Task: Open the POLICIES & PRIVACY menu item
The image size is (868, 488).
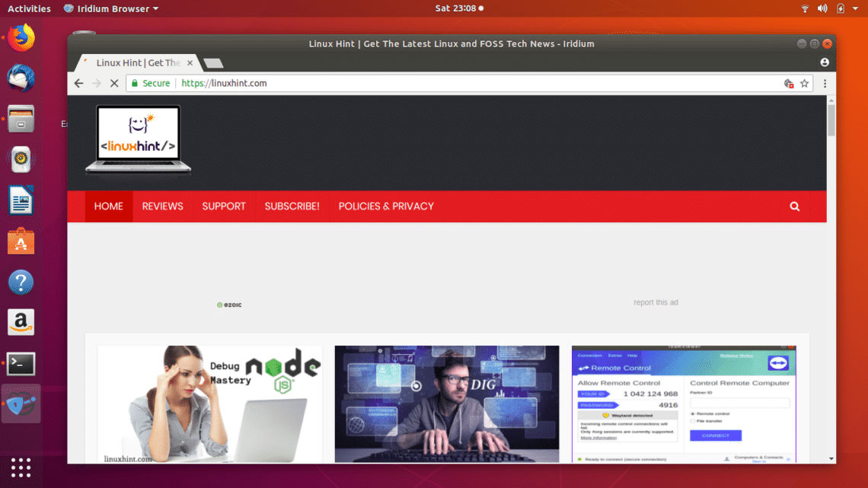Action: click(386, 206)
